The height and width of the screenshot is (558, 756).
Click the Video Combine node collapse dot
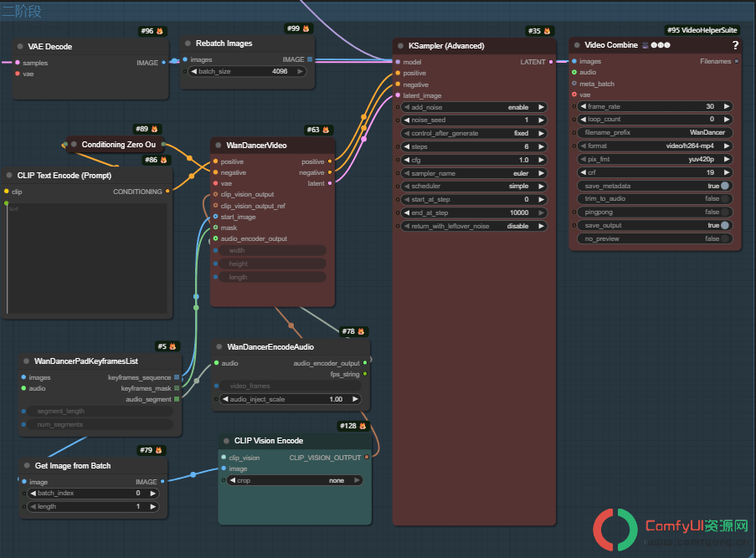[x=577, y=45]
